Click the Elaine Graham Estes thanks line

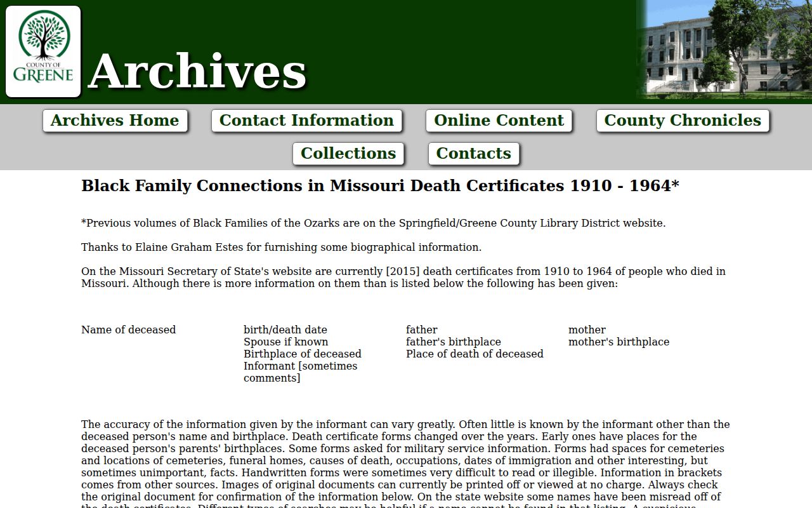pos(281,247)
